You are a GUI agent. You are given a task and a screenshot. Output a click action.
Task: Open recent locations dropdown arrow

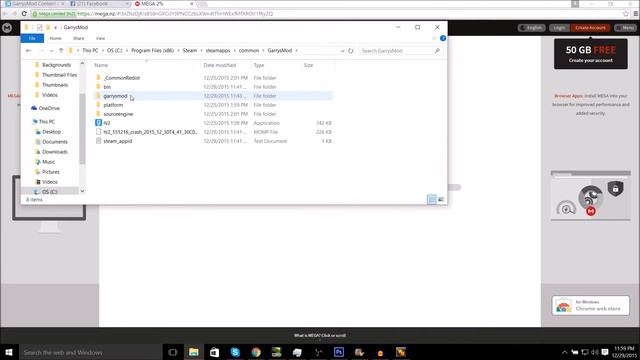(51, 51)
